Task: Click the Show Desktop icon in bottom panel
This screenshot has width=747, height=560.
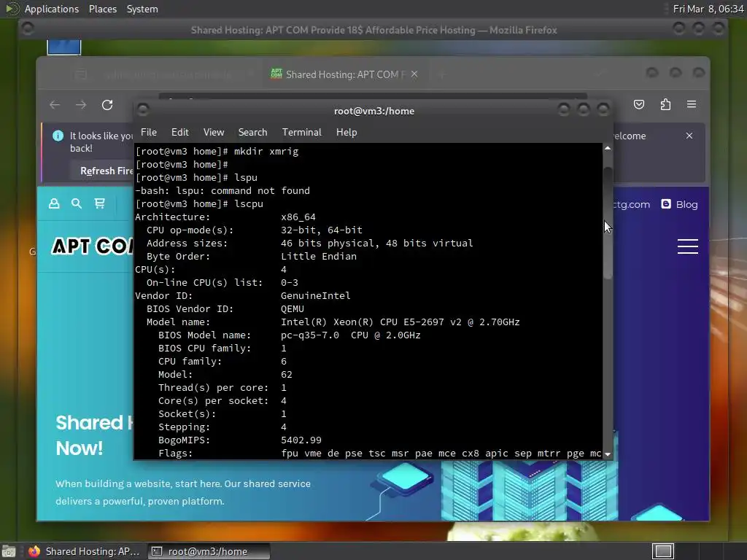Action: point(9,551)
